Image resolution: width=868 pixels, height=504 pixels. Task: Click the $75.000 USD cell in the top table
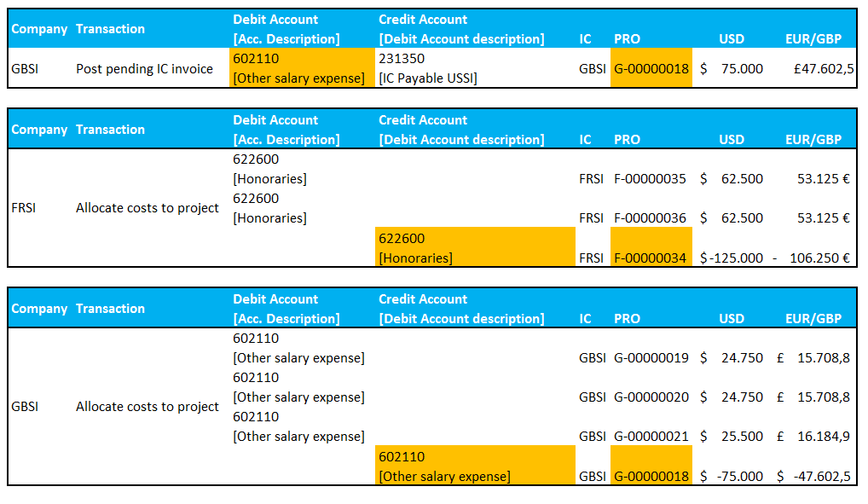click(732, 69)
